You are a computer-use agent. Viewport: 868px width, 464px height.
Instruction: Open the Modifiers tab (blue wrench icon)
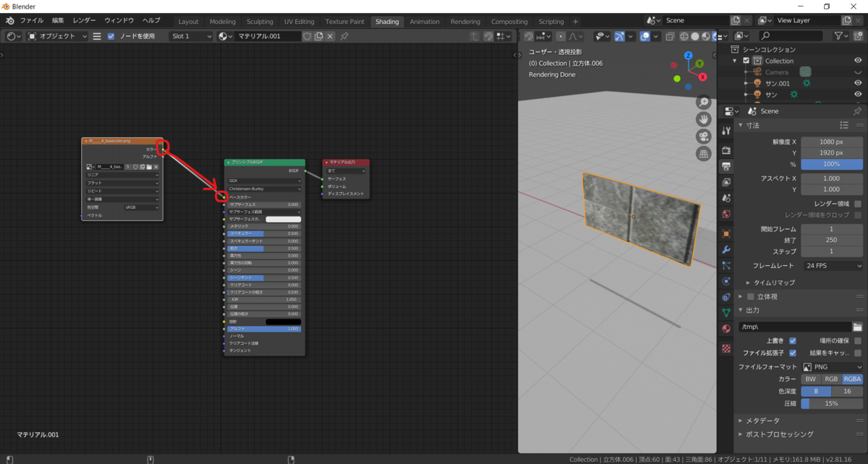(x=726, y=249)
